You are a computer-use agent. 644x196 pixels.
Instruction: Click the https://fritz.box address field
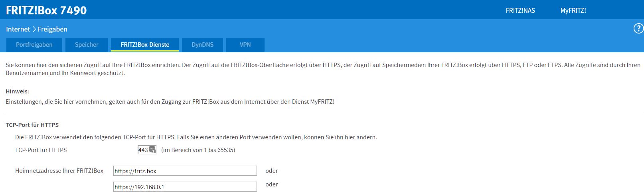[x=185, y=171]
